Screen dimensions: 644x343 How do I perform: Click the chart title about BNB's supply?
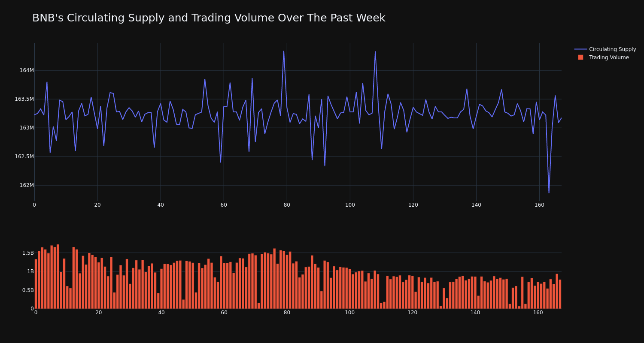click(209, 18)
